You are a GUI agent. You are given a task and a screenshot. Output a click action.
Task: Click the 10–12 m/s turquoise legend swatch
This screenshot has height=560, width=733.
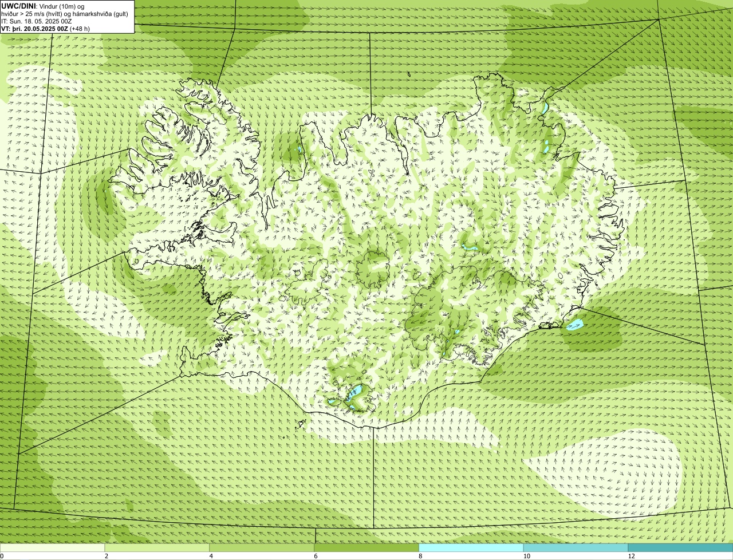[x=576, y=548]
